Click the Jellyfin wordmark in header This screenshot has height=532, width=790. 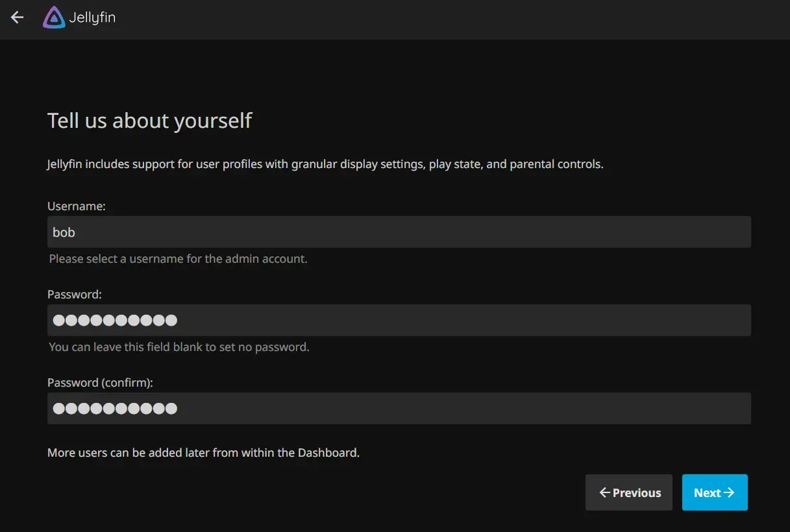[92, 18]
